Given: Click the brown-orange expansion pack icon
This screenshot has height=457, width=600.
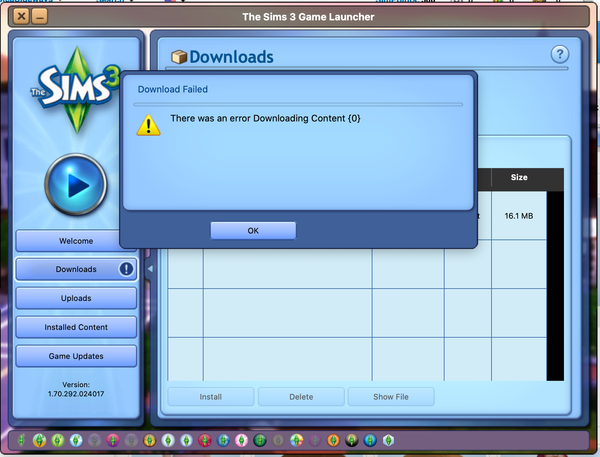Looking at the screenshot, I should 150,441.
